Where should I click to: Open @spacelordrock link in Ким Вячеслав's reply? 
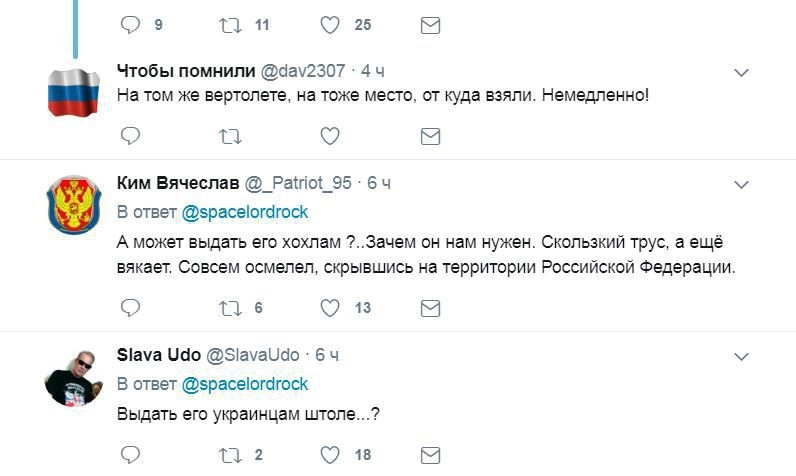244,212
